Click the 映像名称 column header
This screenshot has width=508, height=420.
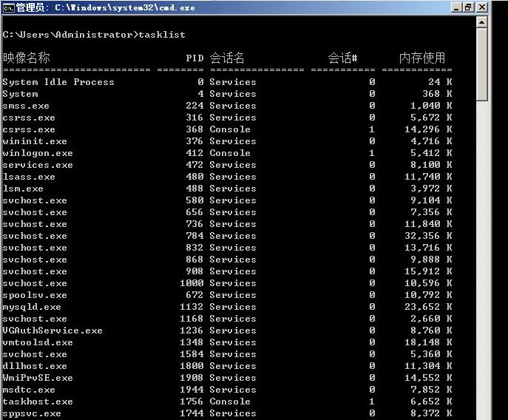point(27,58)
